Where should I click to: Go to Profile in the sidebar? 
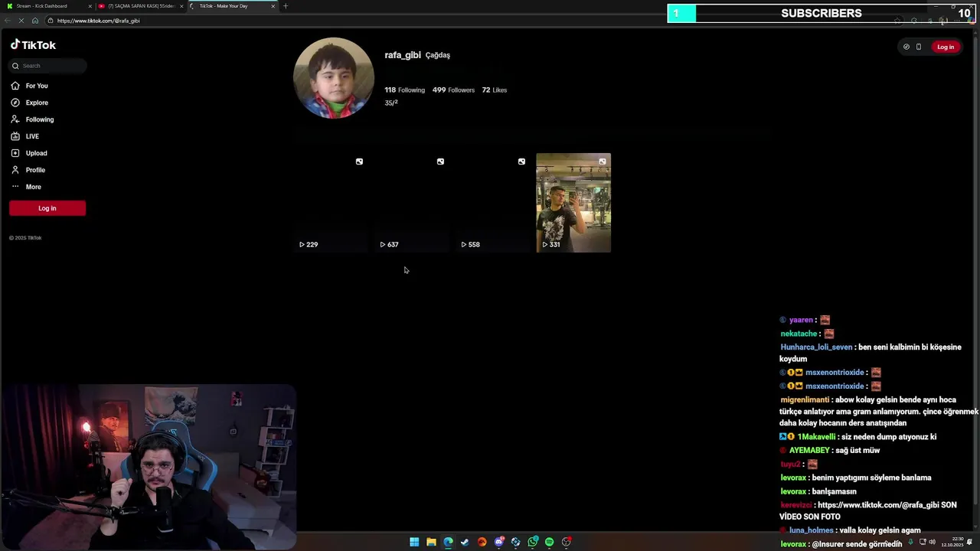(x=28, y=170)
